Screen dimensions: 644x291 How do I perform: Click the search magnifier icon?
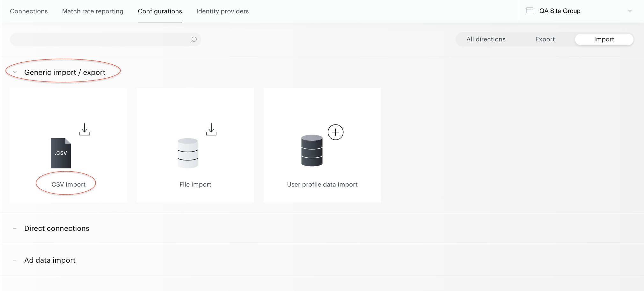coord(194,39)
